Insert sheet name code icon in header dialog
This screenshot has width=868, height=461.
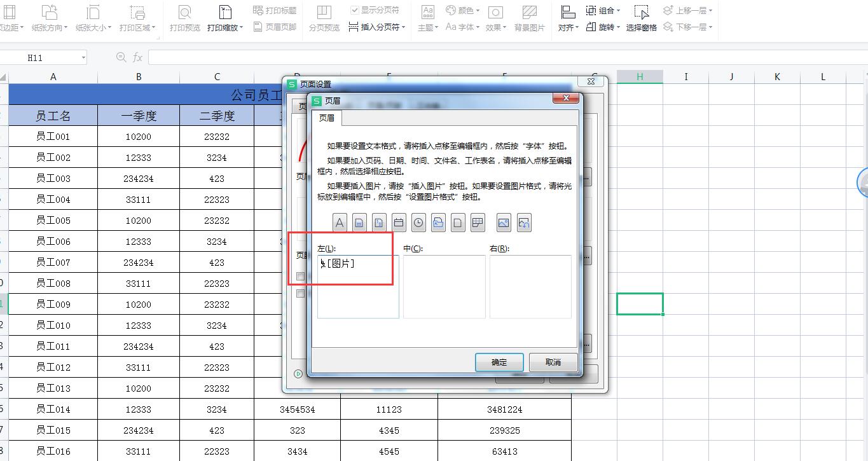click(478, 223)
